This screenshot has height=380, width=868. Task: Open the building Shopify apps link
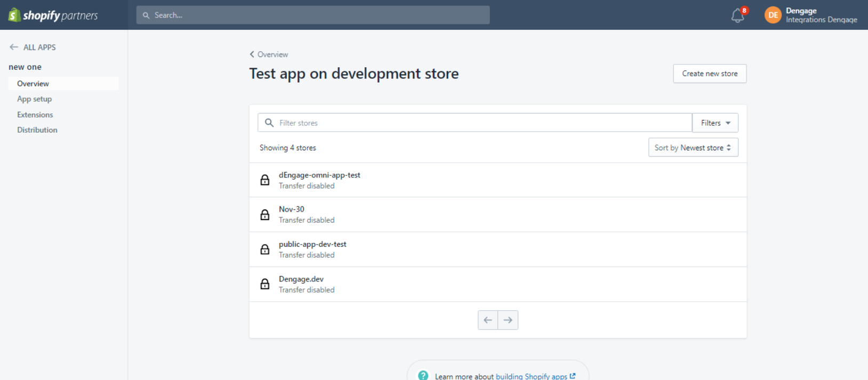point(532,376)
